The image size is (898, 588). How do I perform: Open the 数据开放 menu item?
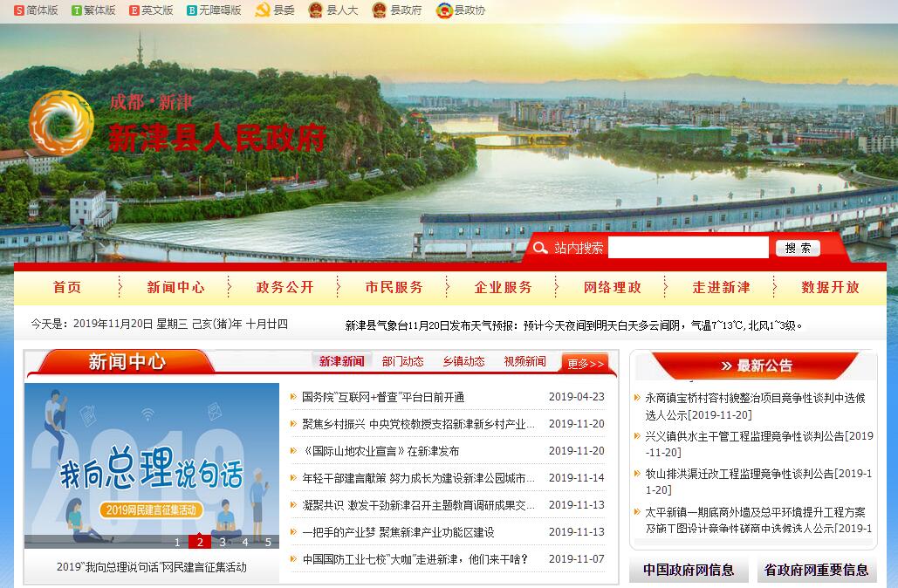point(831,287)
